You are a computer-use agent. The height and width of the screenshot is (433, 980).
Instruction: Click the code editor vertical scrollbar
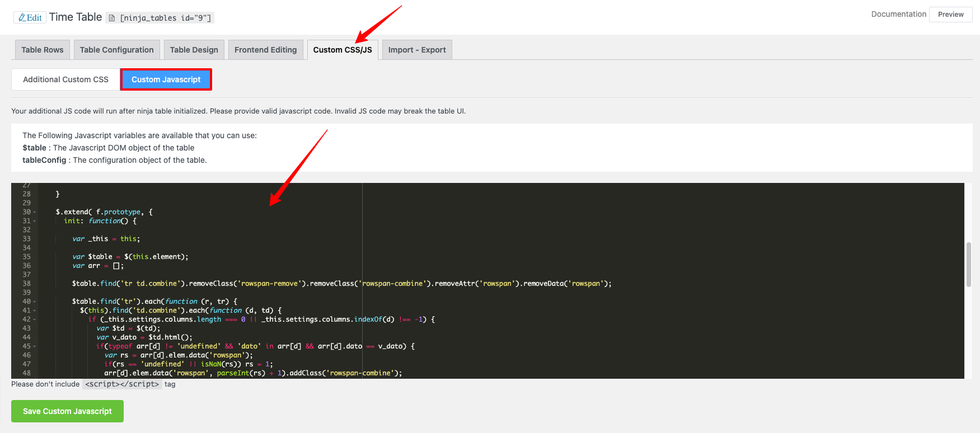point(968,264)
